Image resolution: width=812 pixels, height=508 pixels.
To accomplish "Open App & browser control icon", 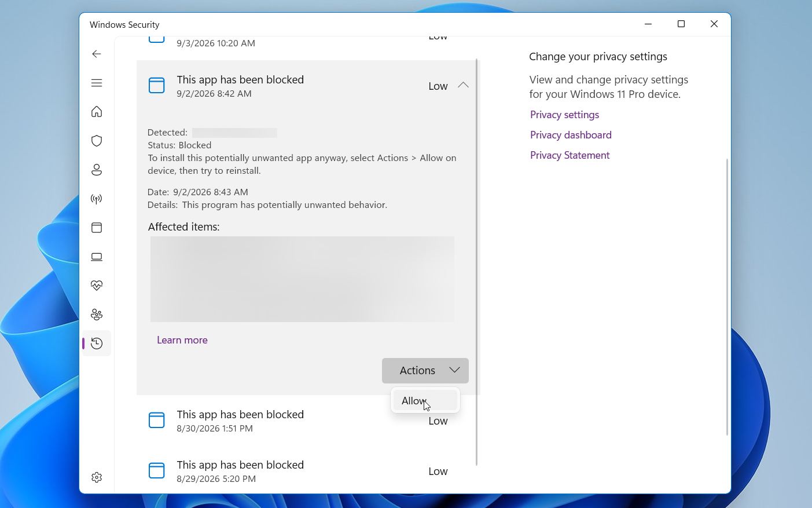I will tap(97, 228).
